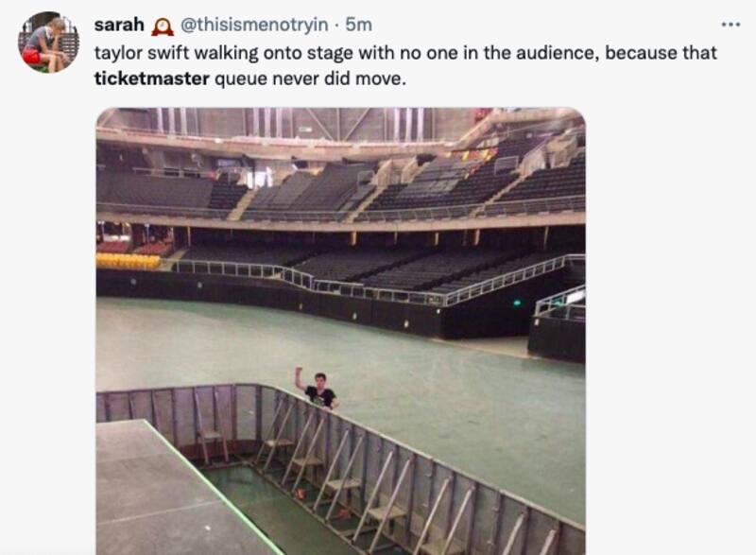
Task: Open the display name "sarah" profile link
Action: point(119,25)
